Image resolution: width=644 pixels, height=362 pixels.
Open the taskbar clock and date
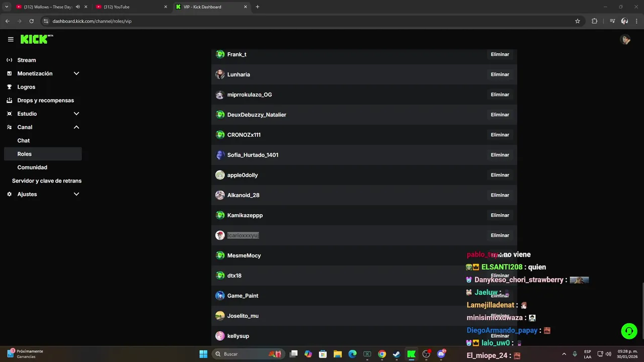pyautogui.click(x=627, y=354)
